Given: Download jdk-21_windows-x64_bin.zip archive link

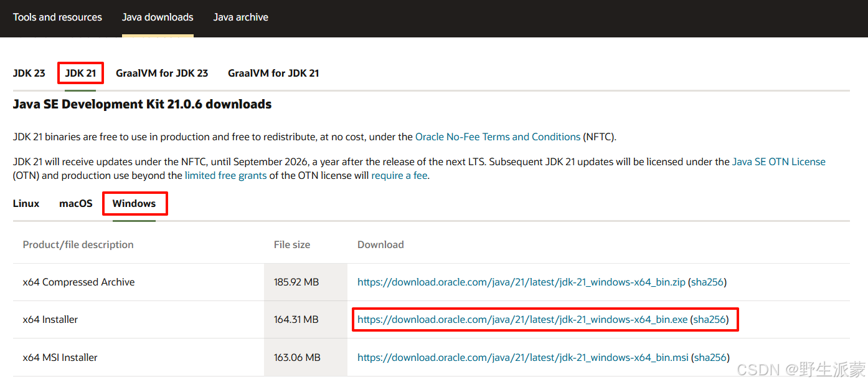Looking at the screenshot, I should (521, 282).
